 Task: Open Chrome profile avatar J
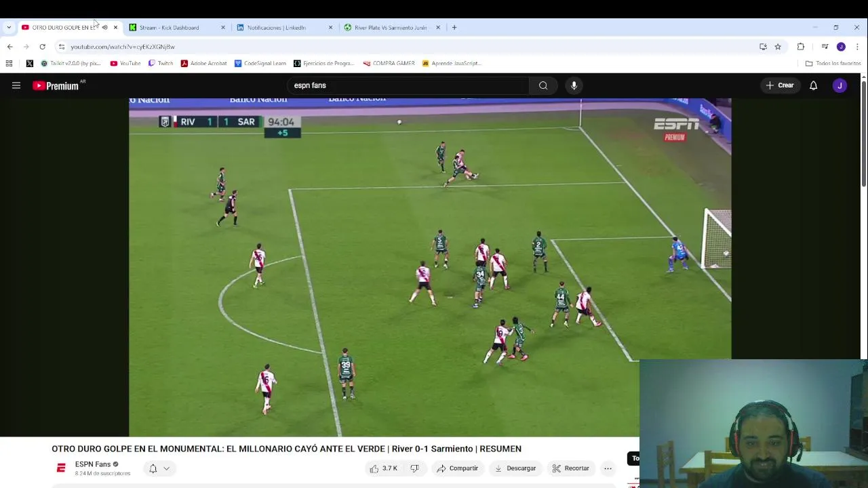pos(841,47)
